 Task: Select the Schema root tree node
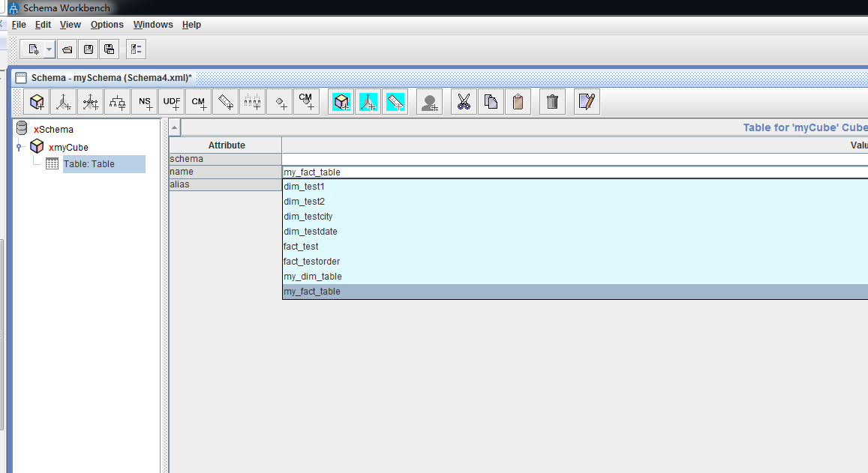[54, 130]
